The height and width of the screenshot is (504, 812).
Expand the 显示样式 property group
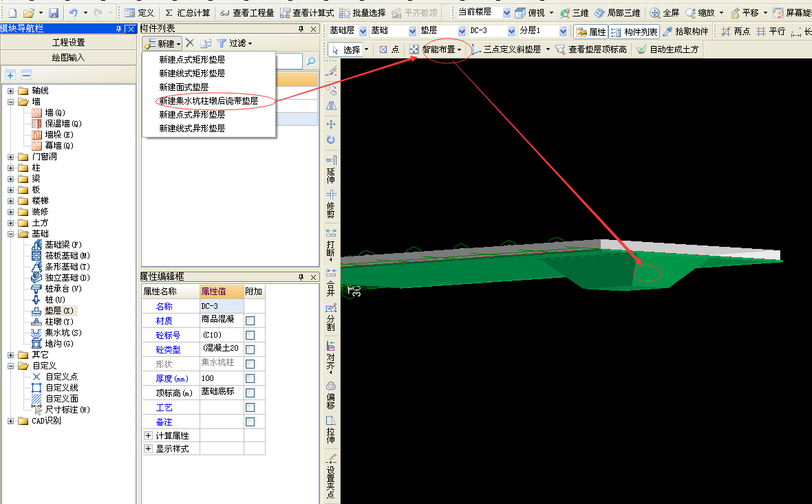tap(149, 448)
